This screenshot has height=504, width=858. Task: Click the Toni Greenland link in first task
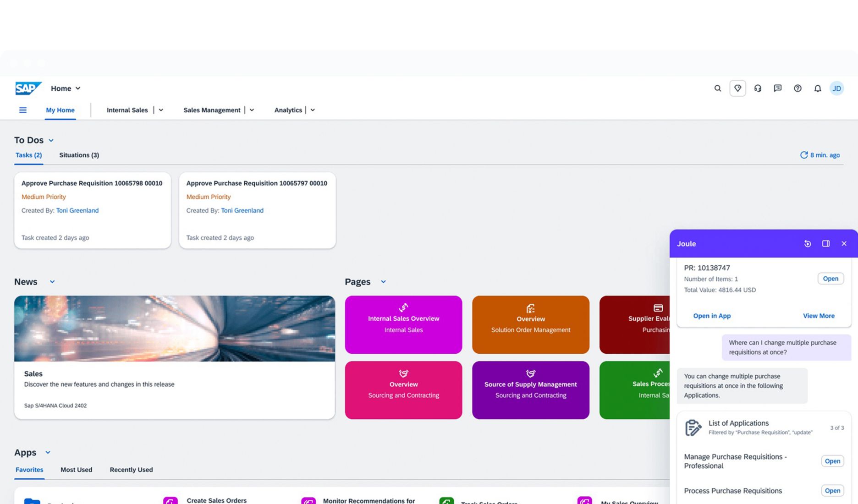point(77,210)
